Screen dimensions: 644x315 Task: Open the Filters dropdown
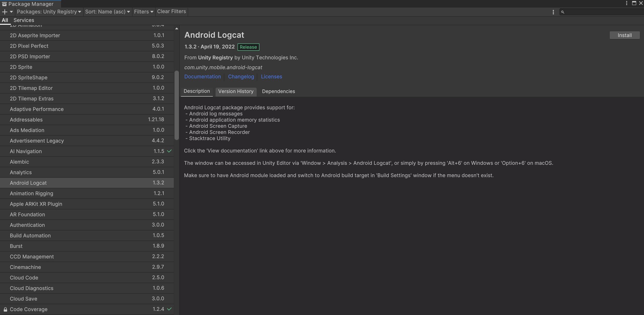click(x=144, y=12)
